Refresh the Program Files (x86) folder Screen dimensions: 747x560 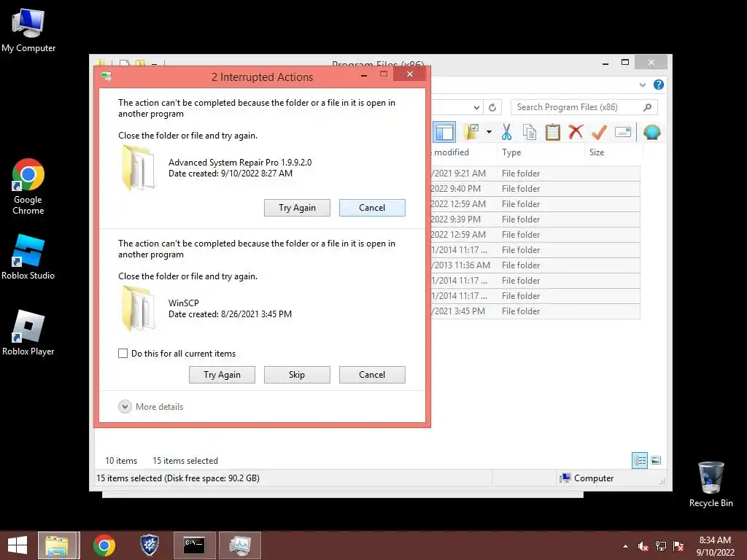click(492, 108)
